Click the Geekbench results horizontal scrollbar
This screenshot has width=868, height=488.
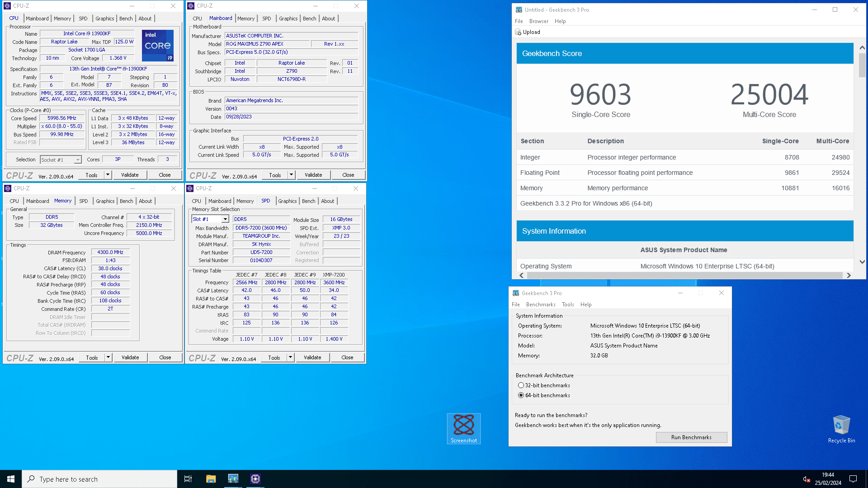pyautogui.click(x=684, y=275)
